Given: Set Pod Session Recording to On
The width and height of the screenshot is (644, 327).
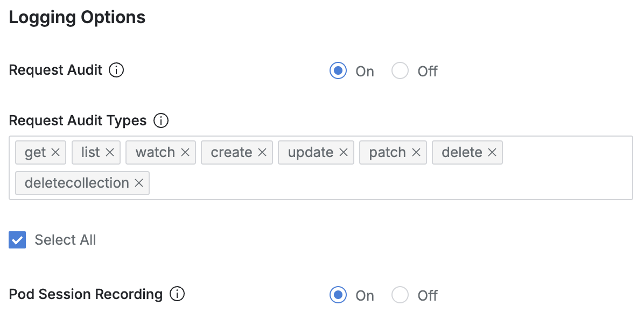Looking at the screenshot, I should click(x=338, y=295).
